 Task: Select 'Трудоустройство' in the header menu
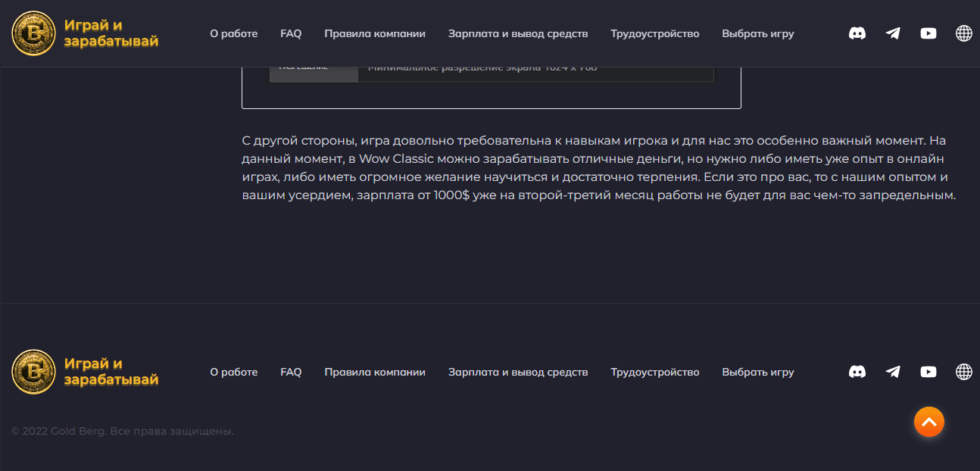[654, 33]
